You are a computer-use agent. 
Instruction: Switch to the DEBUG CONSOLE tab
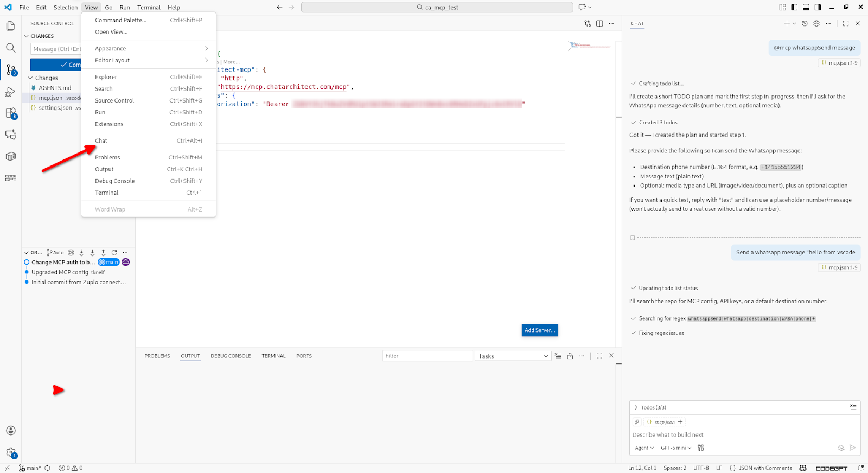(x=231, y=356)
